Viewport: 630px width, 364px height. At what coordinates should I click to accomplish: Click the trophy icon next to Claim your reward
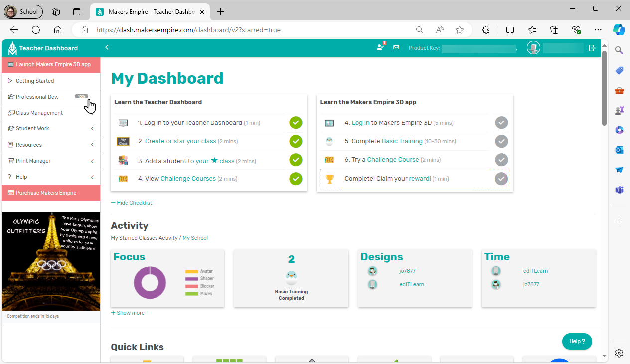pyautogui.click(x=329, y=179)
